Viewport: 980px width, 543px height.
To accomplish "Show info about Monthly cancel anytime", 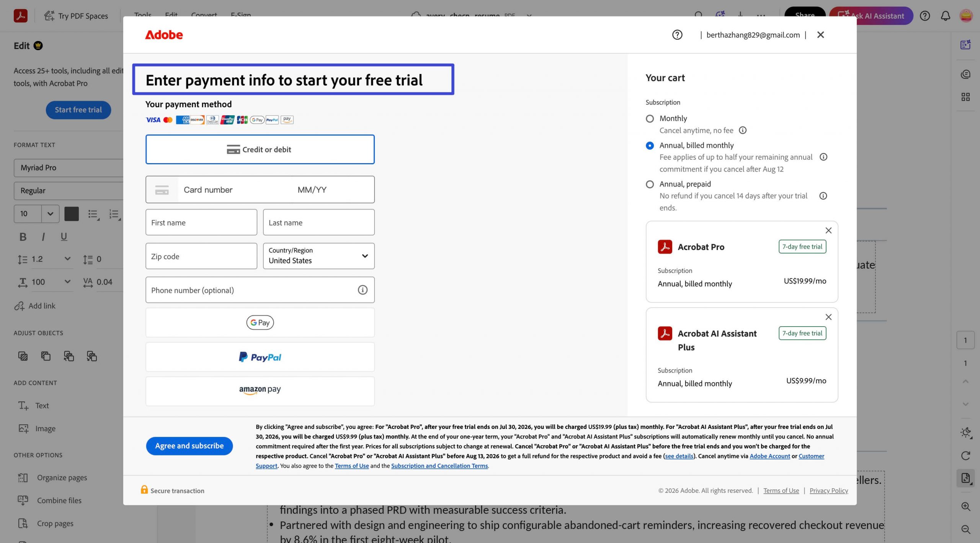I will [x=743, y=130].
